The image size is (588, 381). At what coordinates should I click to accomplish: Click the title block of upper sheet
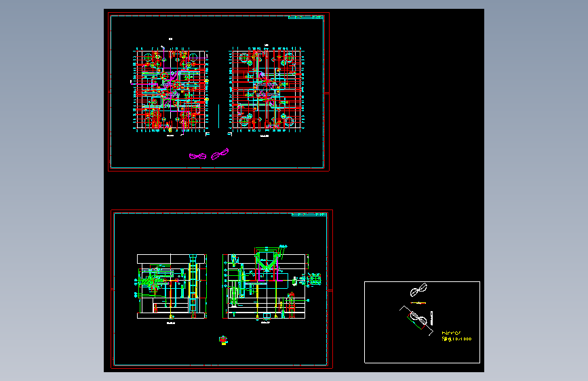[306, 17]
